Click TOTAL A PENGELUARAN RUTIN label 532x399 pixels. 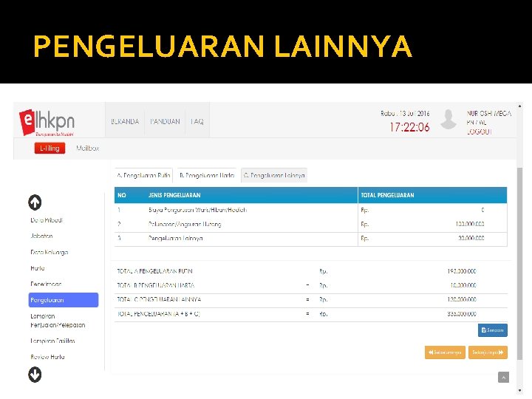pos(154,271)
